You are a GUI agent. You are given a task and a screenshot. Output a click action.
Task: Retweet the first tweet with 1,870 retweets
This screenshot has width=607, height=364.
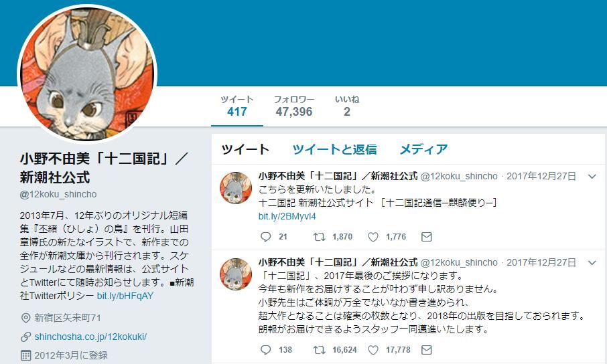(320, 237)
